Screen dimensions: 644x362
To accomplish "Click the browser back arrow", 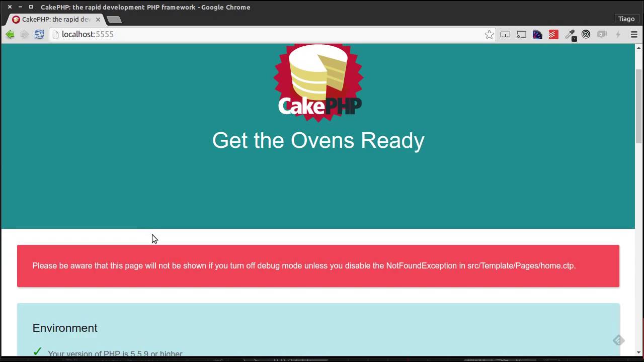I will point(10,34).
